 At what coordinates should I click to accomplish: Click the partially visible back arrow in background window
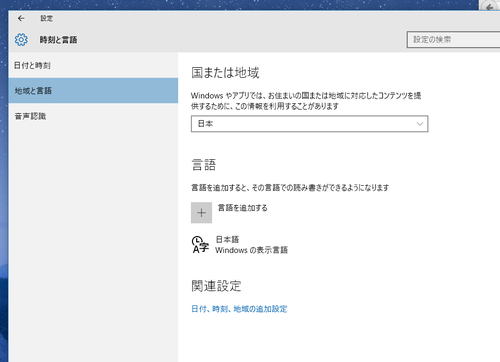(x=489, y=6)
